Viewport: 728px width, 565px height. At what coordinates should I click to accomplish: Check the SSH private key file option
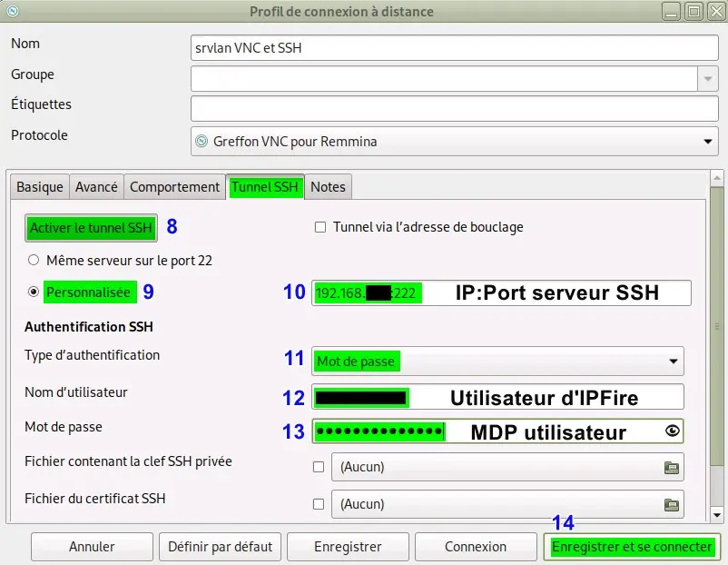click(x=319, y=466)
